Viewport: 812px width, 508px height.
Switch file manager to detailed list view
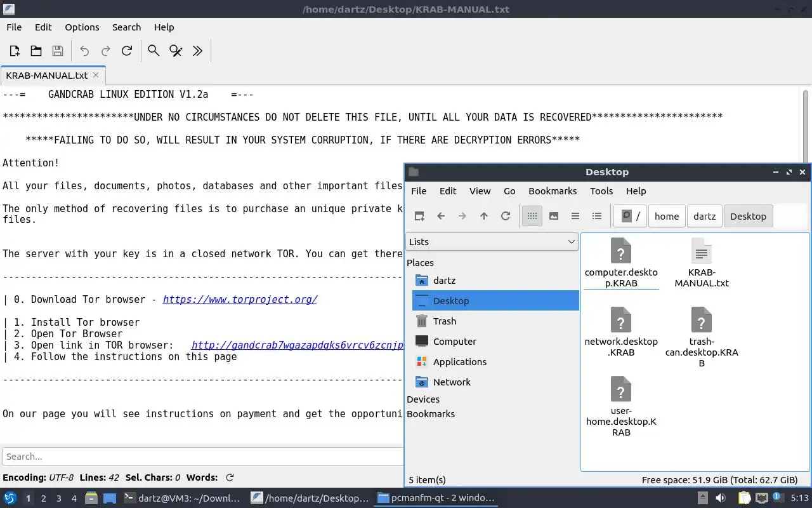click(x=597, y=216)
